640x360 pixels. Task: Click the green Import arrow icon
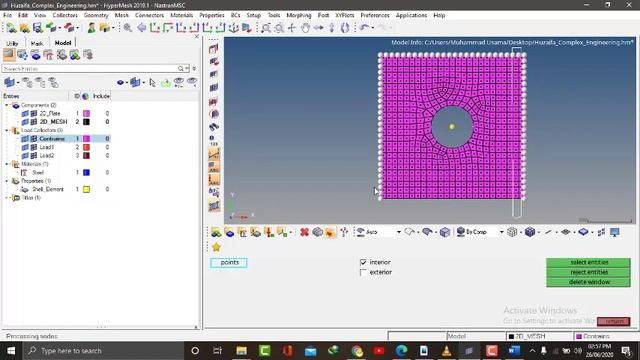click(51, 28)
